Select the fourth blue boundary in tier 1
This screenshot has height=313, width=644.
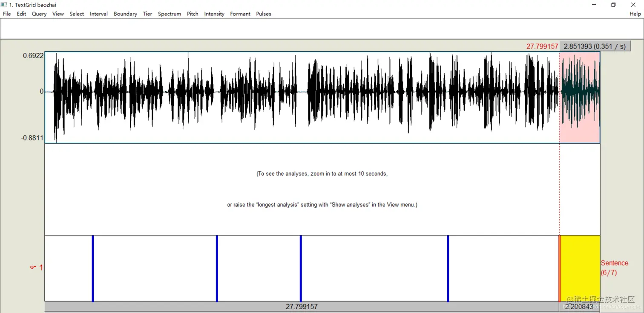(x=448, y=268)
